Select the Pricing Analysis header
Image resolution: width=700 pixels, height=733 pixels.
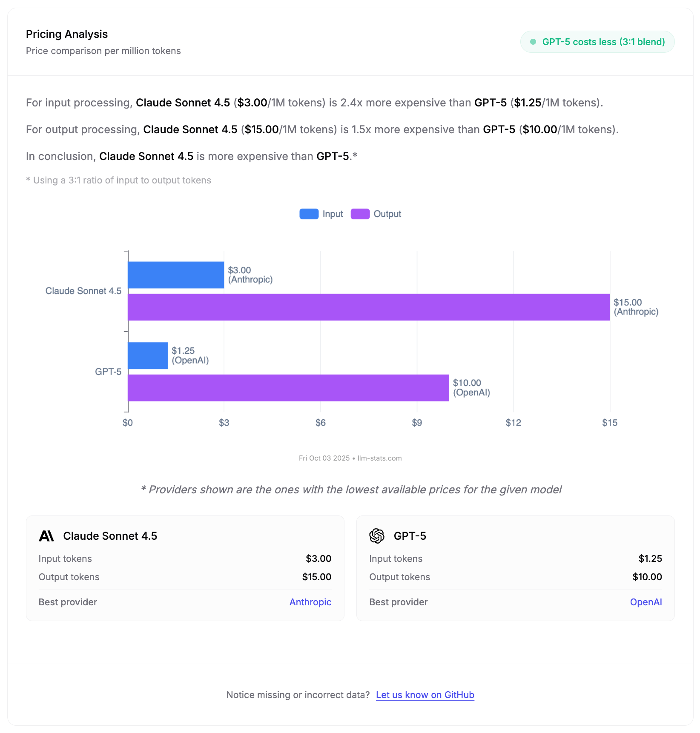click(66, 34)
